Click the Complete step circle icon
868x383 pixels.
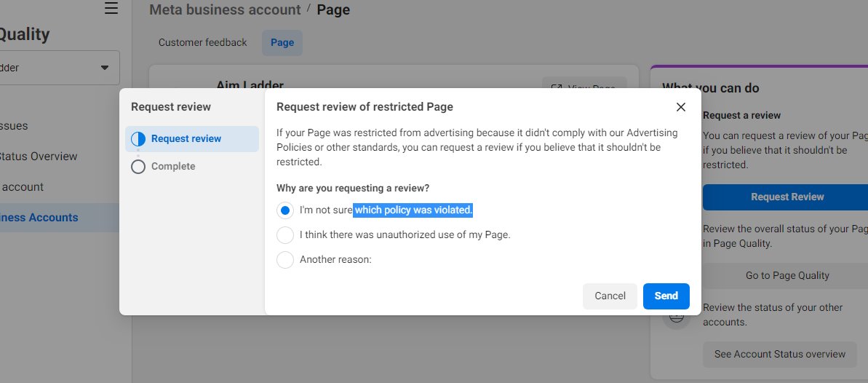tap(138, 167)
